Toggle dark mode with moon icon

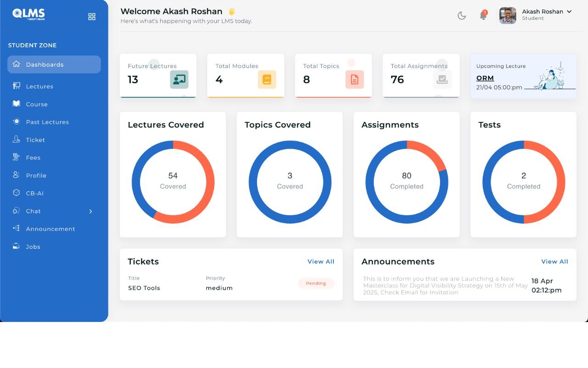tap(462, 16)
